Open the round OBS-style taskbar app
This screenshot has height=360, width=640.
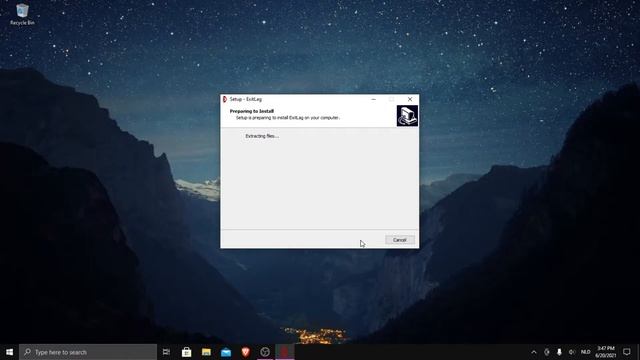265,352
